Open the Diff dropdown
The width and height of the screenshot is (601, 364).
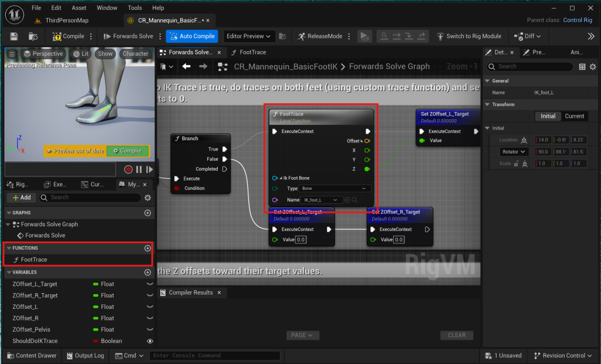pyautogui.click(x=528, y=36)
